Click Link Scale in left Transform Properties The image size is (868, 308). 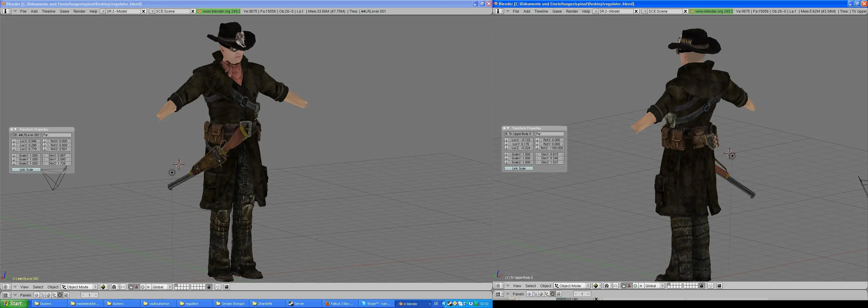[x=26, y=170]
